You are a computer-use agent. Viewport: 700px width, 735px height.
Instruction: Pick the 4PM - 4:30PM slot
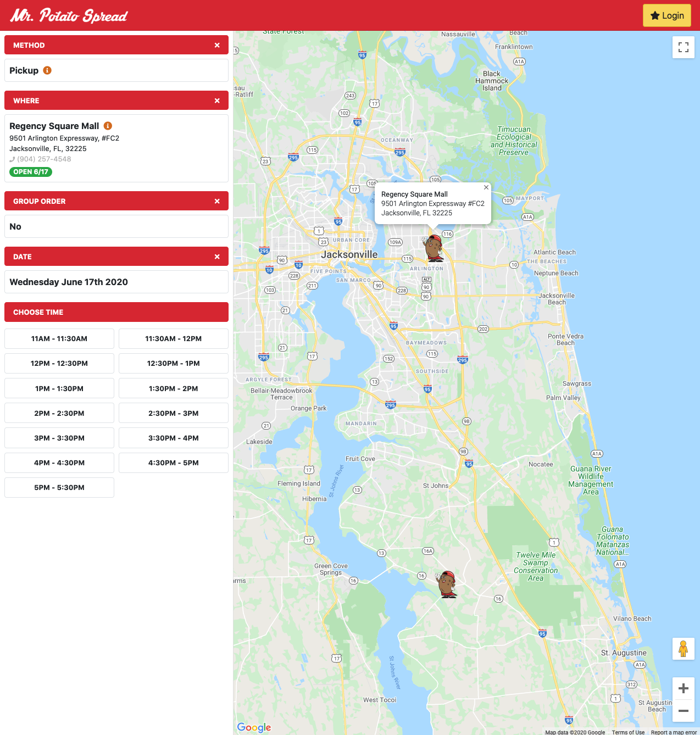59,463
